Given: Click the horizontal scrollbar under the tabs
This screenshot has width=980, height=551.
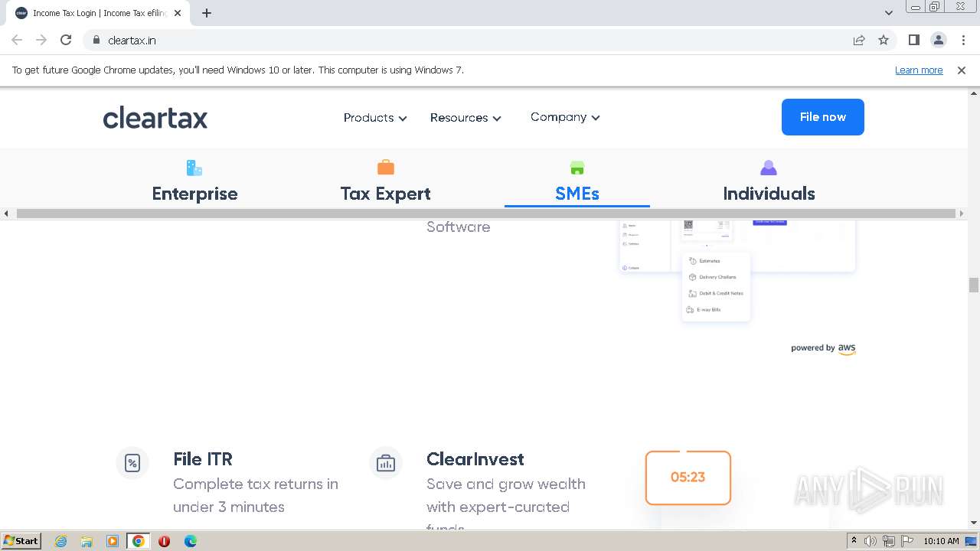Looking at the screenshot, I should (487, 214).
